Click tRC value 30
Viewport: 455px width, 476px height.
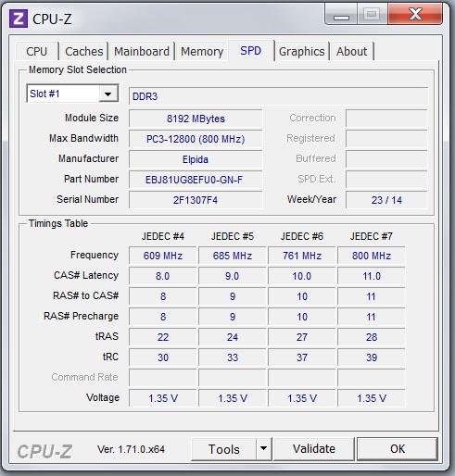(x=163, y=357)
